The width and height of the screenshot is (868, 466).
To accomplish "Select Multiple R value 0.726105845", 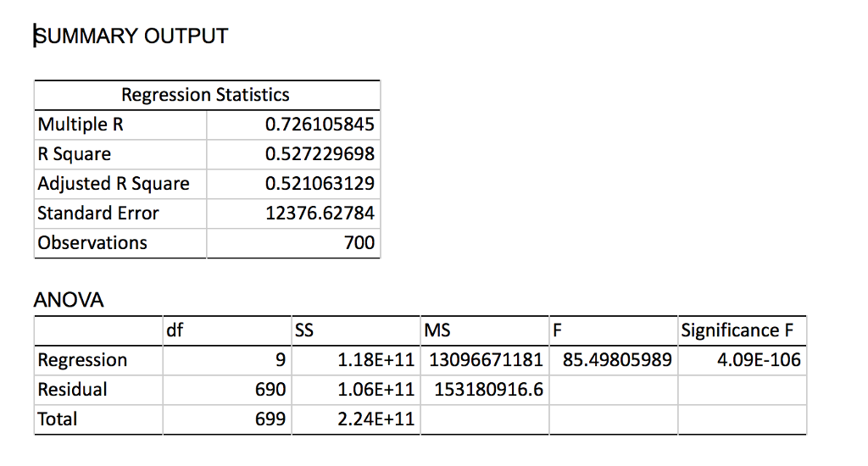I will pyautogui.click(x=320, y=124).
